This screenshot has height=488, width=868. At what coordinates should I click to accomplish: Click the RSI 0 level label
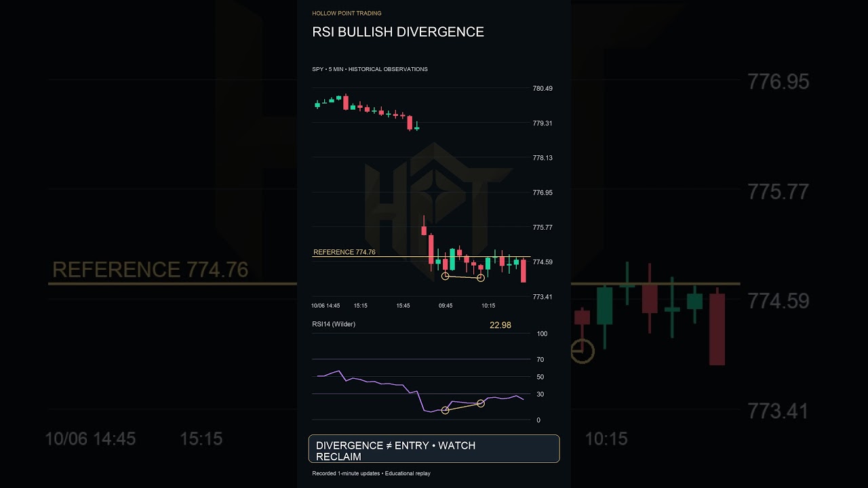(538, 420)
